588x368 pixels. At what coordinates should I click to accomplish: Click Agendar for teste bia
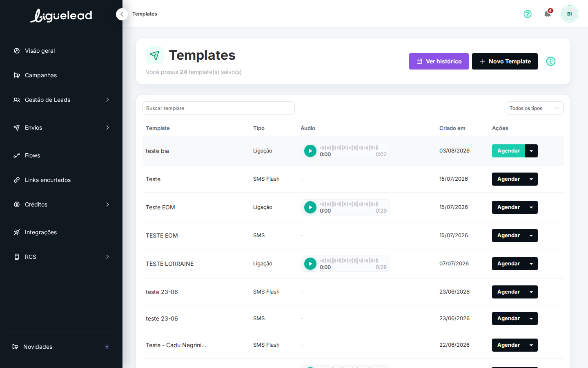pos(508,151)
